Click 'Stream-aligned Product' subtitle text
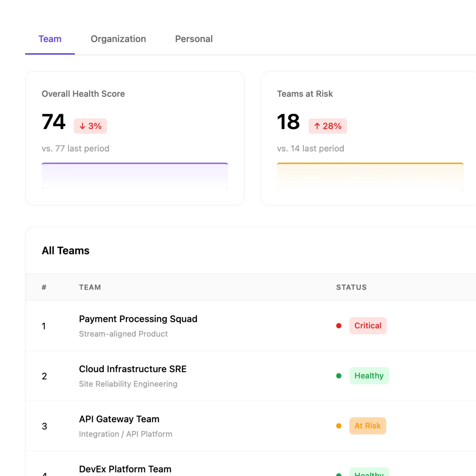Screen dimensions: 476x476 coord(123,334)
